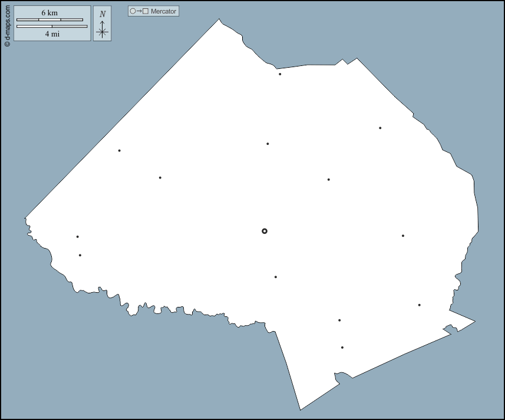Screen dimensions: 505x420
Task: Click the easternmost dot near the southeast corner
Action: (x=420, y=305)
